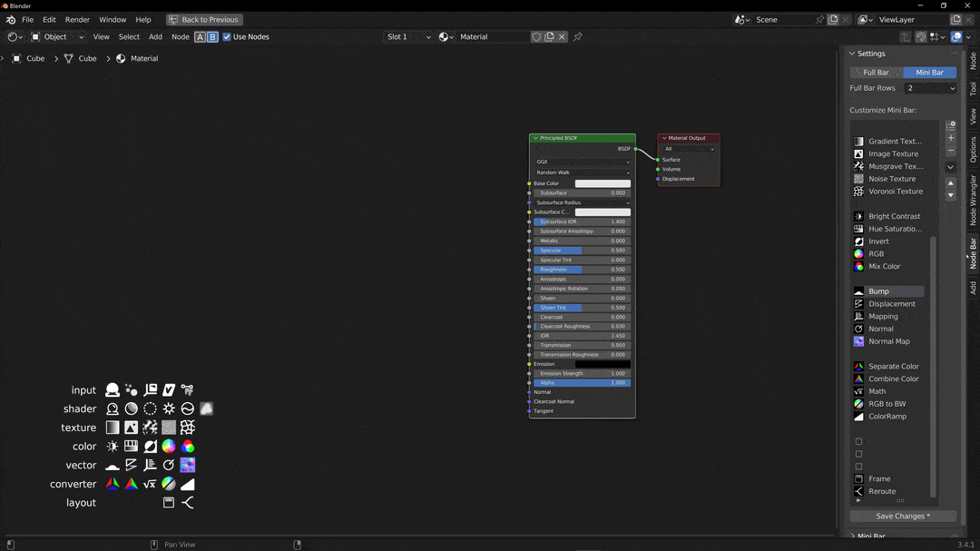Viewport: 980px width, 551px height.
Task: Click Separate Color icon in mini bar converter row
Action: pyautogui.click(x=113, y=484)
